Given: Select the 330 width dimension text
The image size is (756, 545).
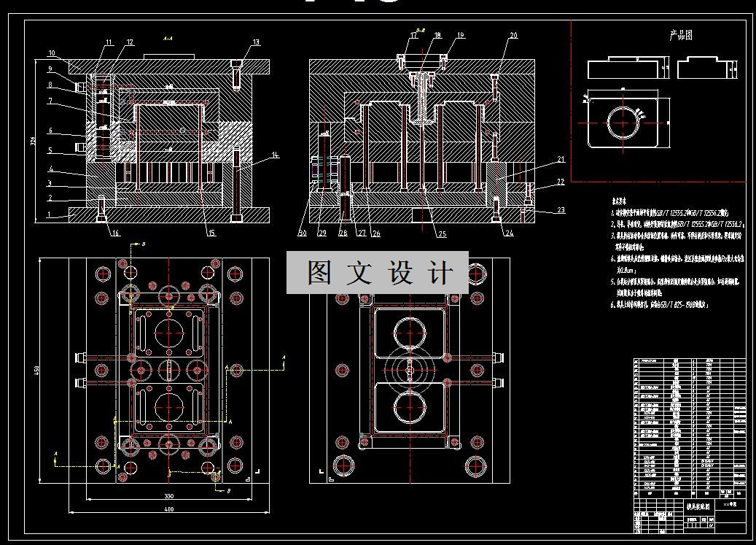Looking at the screenshot, I should point(168,496).
